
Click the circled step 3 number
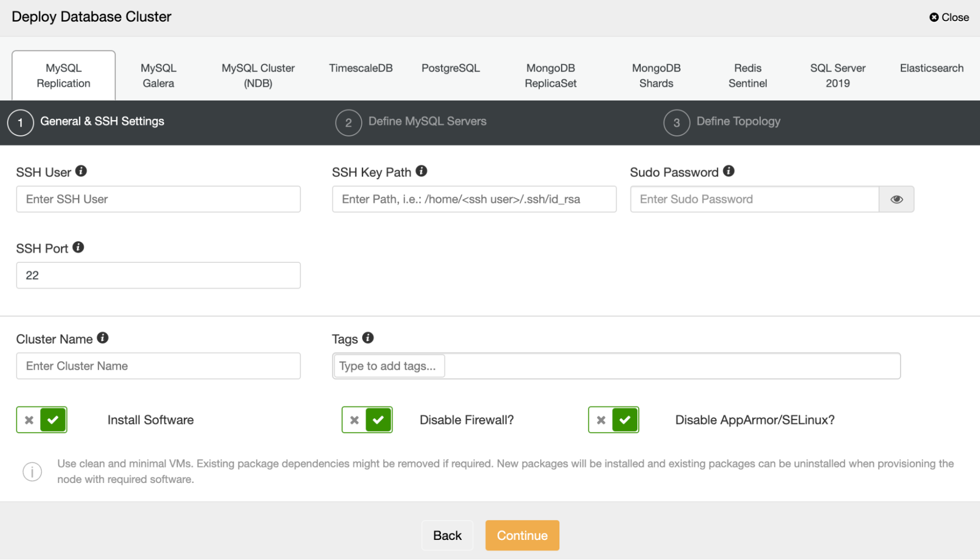pos(677,123)
